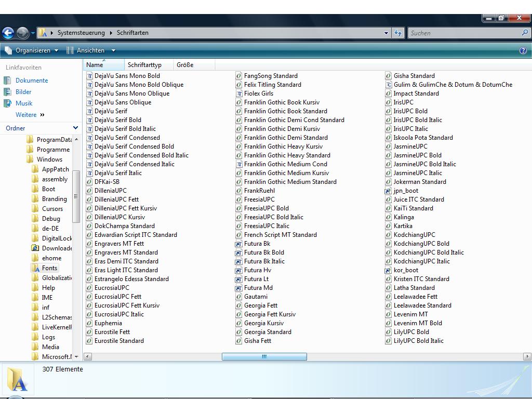
Task: Select the LilyUPC Bold Italic font icon
Action: click(x=389, y=340)
